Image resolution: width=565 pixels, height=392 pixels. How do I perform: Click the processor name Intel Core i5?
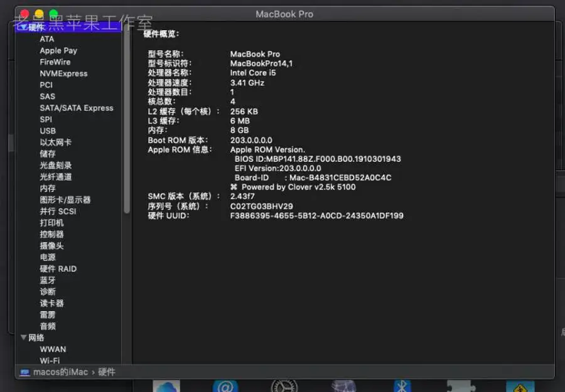pyautogui.click(x=253, y=73)
